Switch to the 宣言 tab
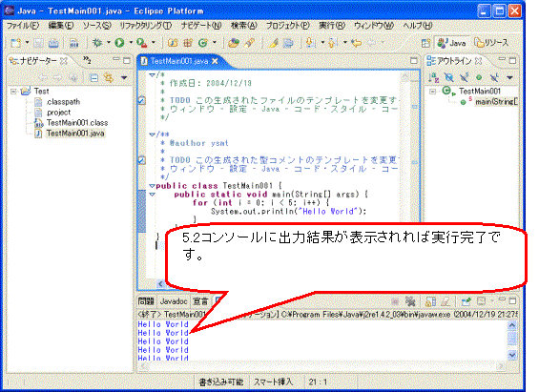This screenshot has width=539, height=392. (200, 301)
